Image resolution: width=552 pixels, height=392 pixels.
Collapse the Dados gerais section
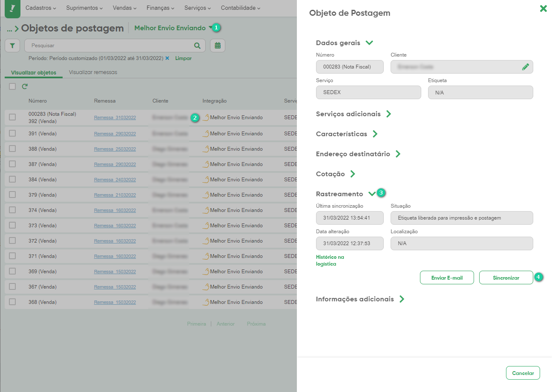tap(369, 43)
